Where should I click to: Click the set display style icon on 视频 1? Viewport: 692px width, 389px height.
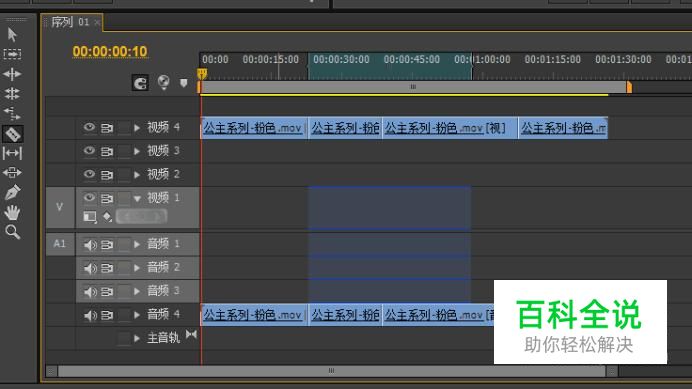(x=90, y=217)
